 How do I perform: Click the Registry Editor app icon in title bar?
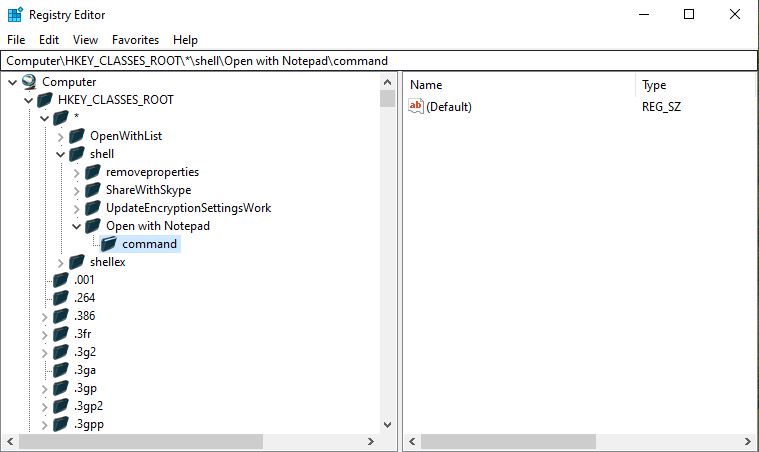(14, 15)
